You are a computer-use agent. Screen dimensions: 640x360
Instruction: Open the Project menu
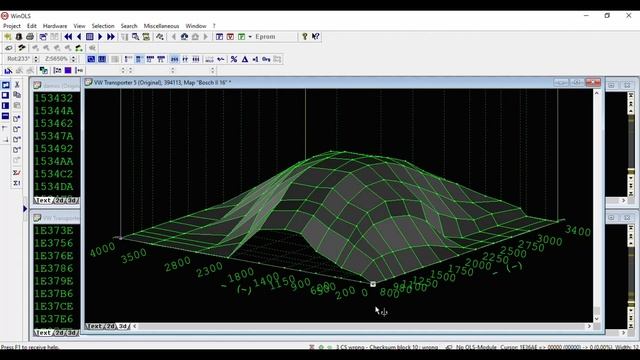coord(12,26)
